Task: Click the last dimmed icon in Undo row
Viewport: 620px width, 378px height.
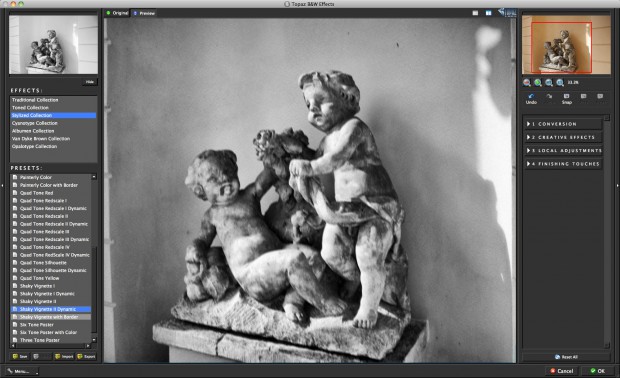Action: pyautogui.click(x=600, y=96)
